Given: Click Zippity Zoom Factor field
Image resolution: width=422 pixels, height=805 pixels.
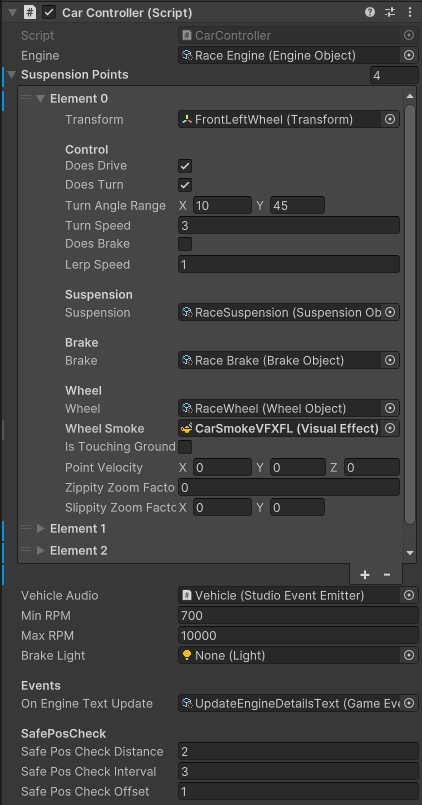Looking at the screenshot, I should click(289, 487).
